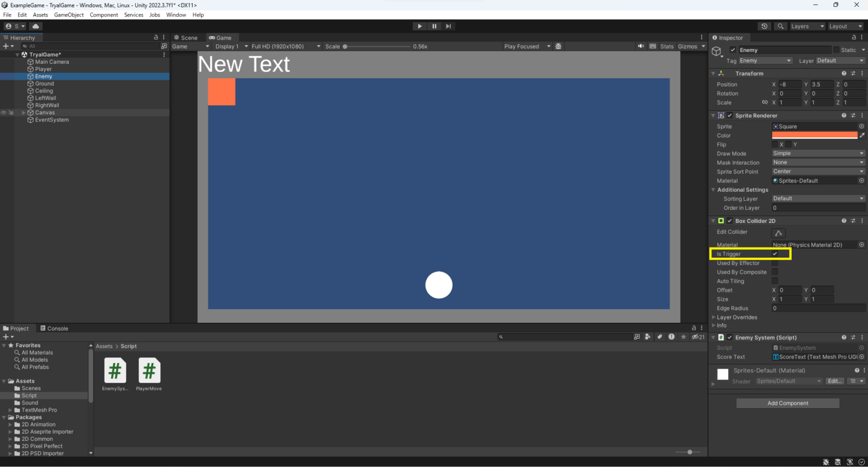This screenshot has height=467, width=868.
Task: Click the orange Color swatch in Sprite Renderer
Action: point(814,135)
